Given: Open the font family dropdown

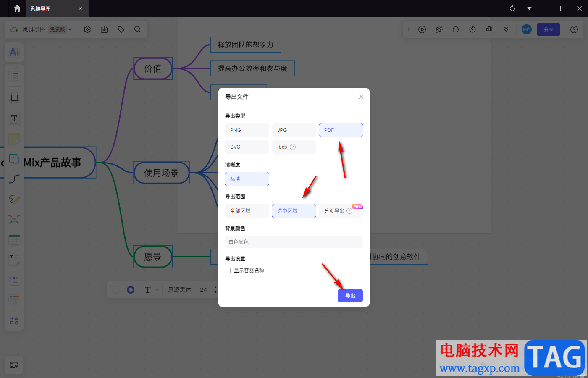Looking at the screenshot, I should [179, 290].
